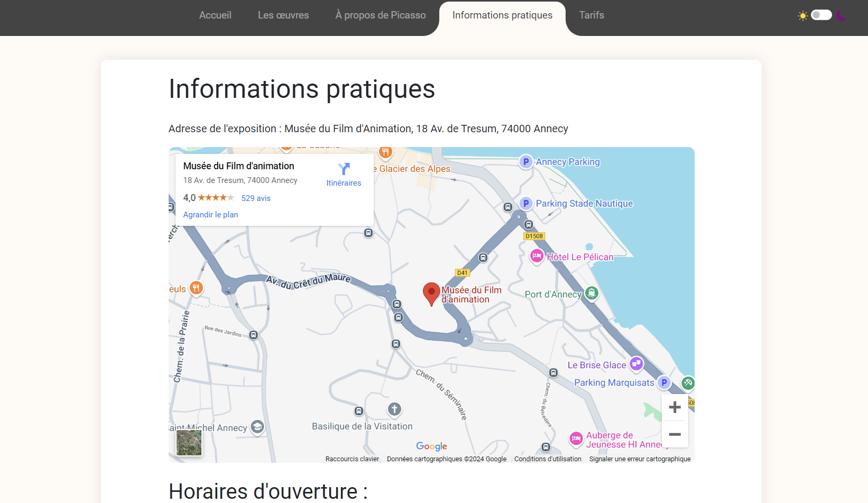Click bus stop icon left of D41

pos(483,258)
